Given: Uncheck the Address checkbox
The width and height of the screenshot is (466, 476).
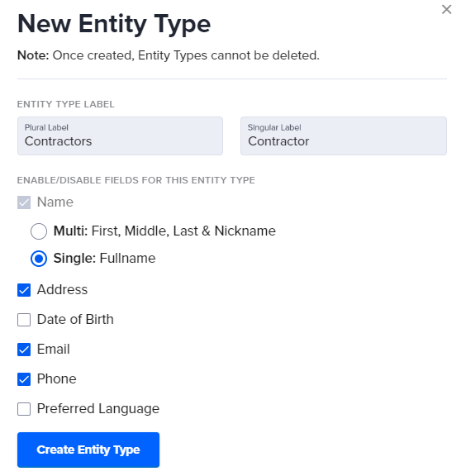Looking at the screenshot, I should (x=24, y=290).
